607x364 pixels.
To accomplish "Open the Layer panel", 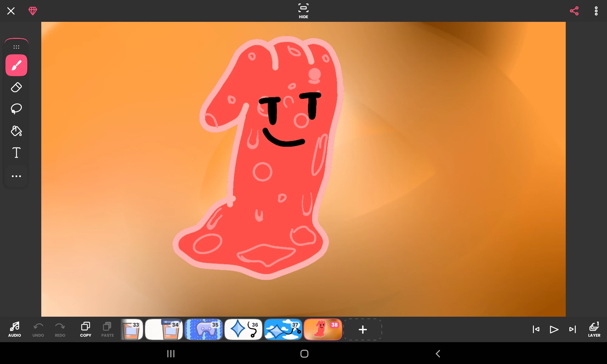I will point(594,329).
